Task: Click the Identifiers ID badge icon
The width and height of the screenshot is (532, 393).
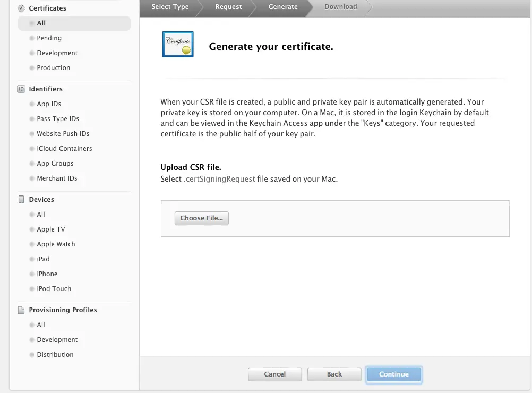Action: (x=21, y=89)
